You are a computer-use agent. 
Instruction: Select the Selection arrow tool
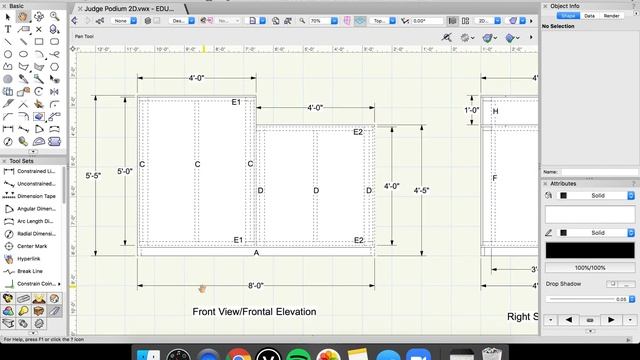point(8,17)
